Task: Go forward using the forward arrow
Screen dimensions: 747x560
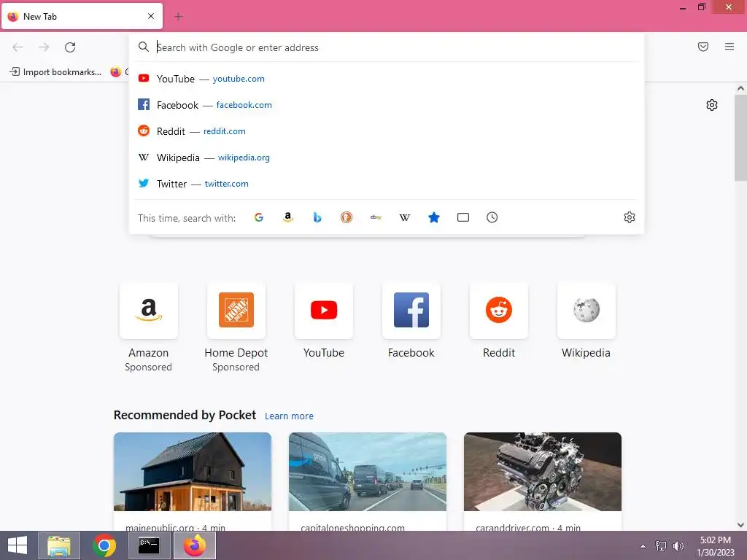Action: (44, 47)
